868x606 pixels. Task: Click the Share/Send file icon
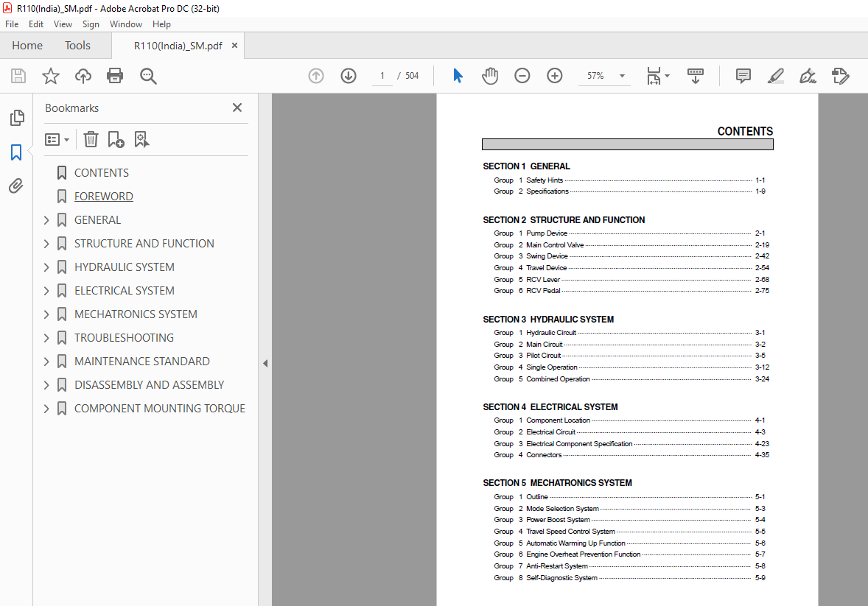(840, 76)
